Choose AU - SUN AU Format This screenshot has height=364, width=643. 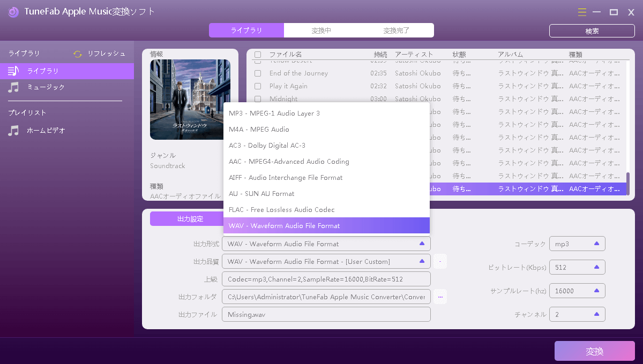(x=326, y=193)
